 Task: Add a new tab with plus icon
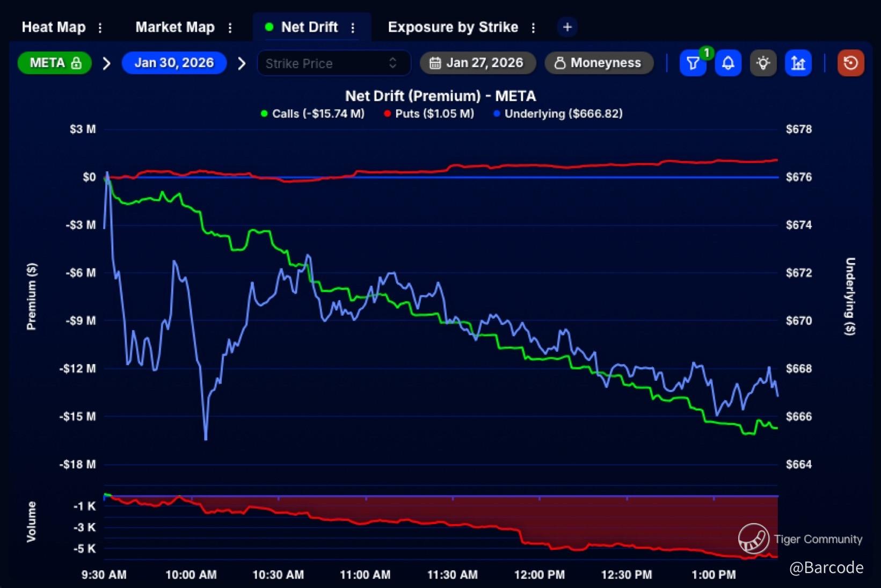coord(567,27)
